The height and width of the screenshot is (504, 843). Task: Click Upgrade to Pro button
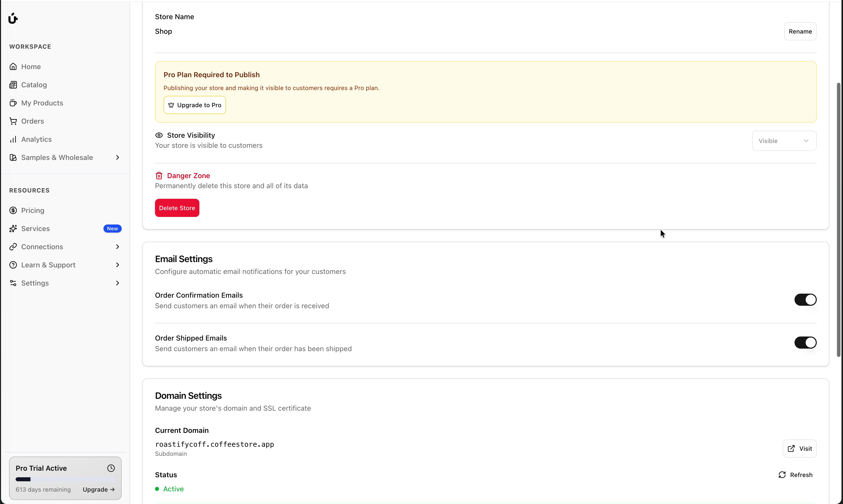coord(195,105)
